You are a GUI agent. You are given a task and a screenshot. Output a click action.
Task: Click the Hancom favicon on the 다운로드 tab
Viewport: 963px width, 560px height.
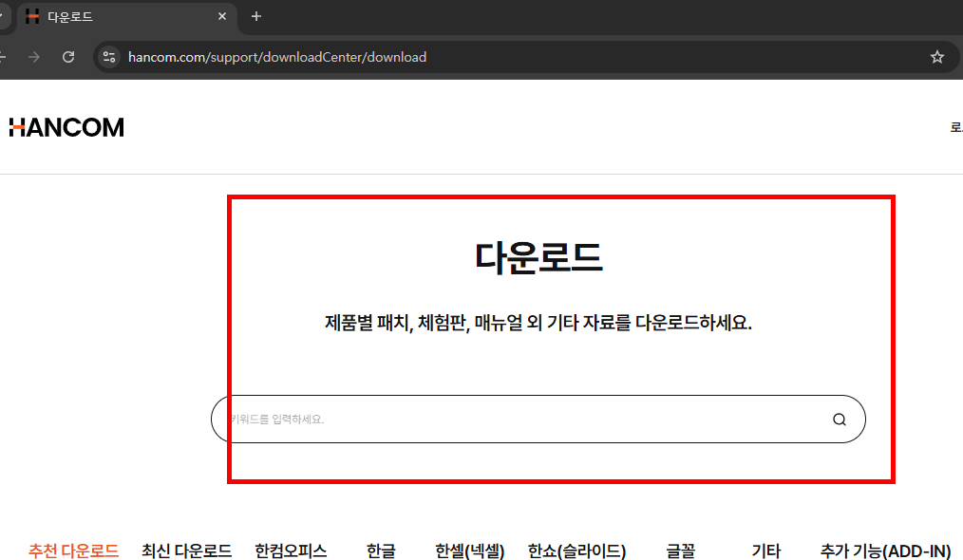click(33, 16)
